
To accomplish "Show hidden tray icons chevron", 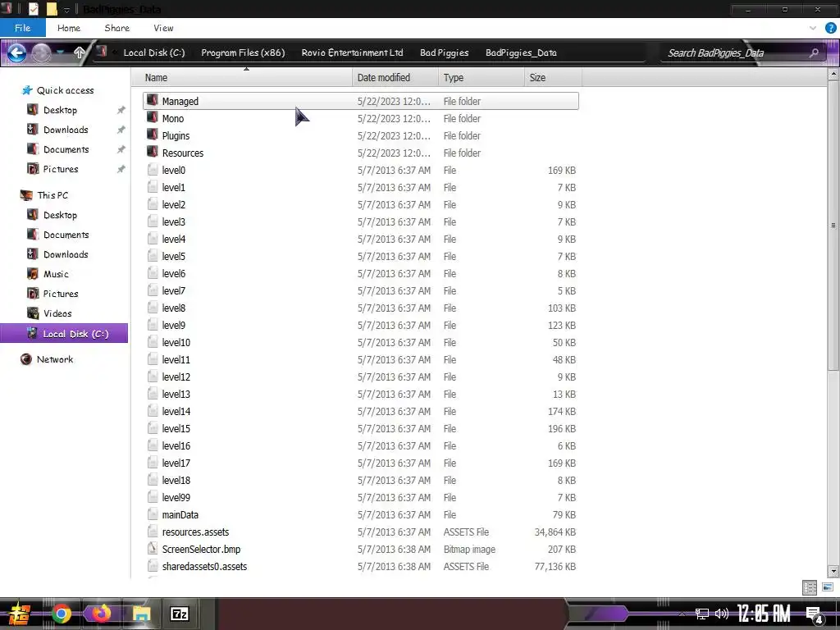I will click(682, 614).
